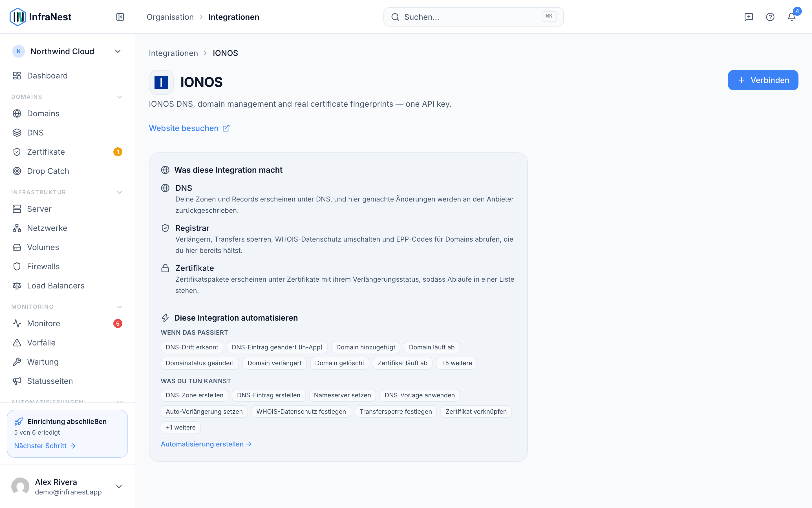The width and height of the screenshot is (812, 508).
Task: Click the Verbinden button
Action: click(763, 80)
